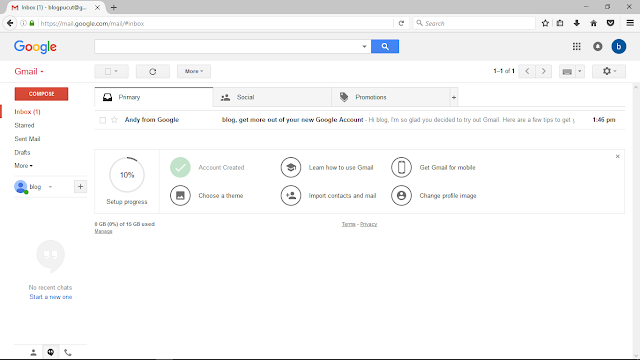Image resolution: width=640 pixels, height=360 pixels.
Task: Click the input tools keyboard icon
Action: click(567, 71)
